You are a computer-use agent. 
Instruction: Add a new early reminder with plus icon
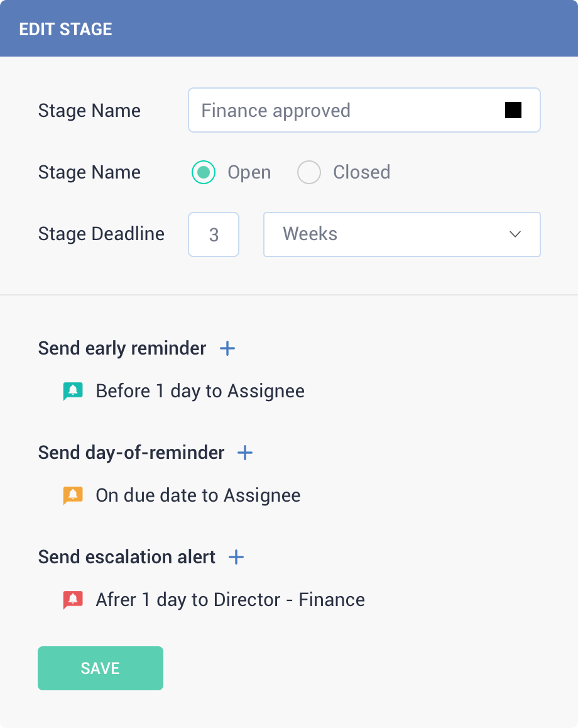(x=227, y=348)
